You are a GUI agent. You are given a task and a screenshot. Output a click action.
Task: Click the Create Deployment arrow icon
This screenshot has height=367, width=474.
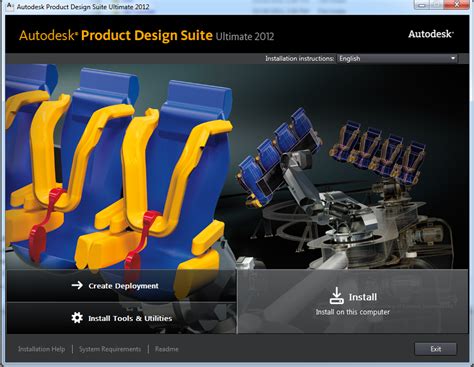point(77,285)
